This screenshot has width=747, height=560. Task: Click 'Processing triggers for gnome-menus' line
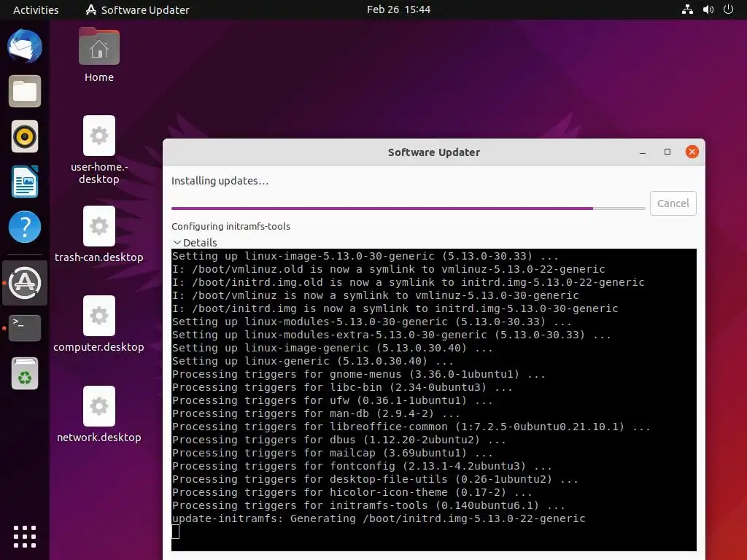coord(359,374)
